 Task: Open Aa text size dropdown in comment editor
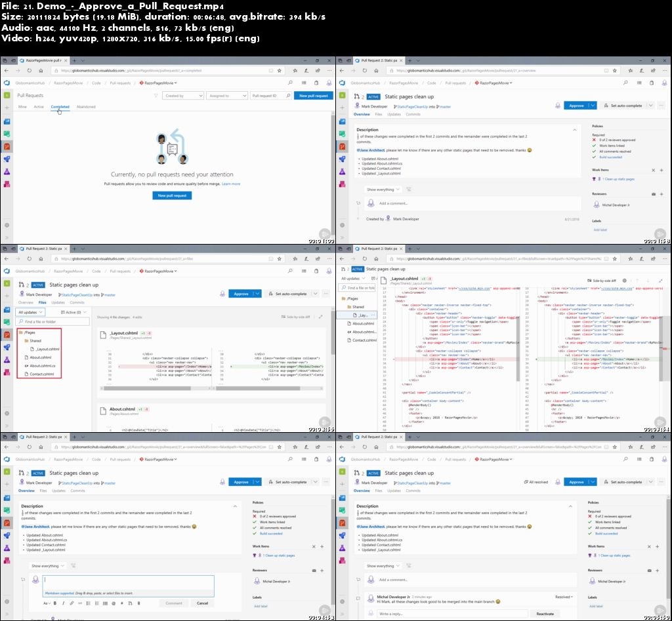[x=47, y=603]
